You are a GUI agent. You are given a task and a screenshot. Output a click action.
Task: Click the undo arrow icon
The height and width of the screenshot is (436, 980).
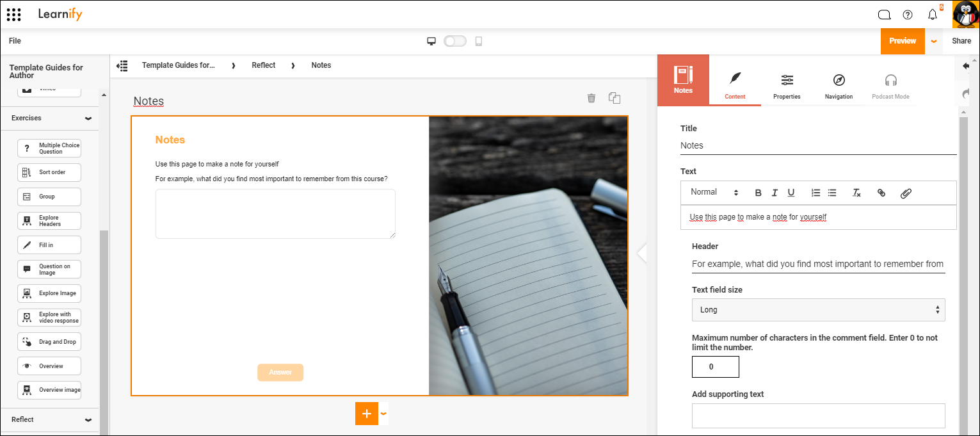click(x=965, y=65)
